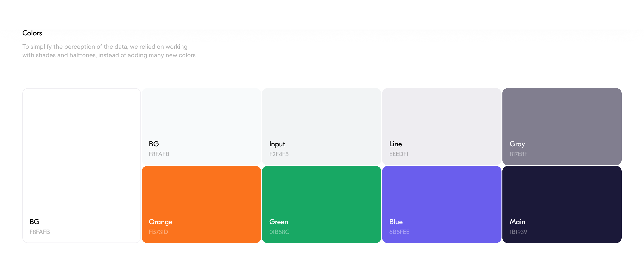Click the hex code 6B5FEE
This screenshot has height=264, width=644.
point(399,232)
